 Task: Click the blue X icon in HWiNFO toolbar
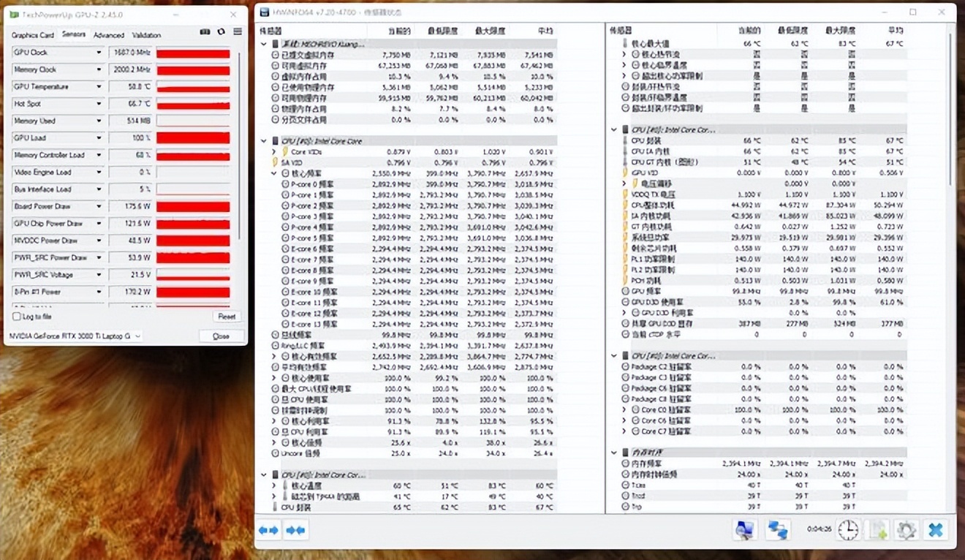coord(936,530)
